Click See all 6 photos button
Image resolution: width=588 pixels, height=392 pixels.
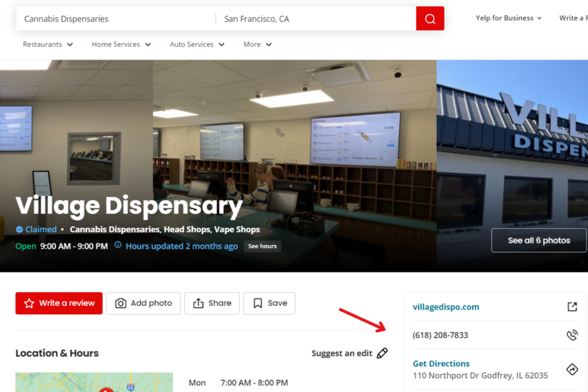click(539, 240)
